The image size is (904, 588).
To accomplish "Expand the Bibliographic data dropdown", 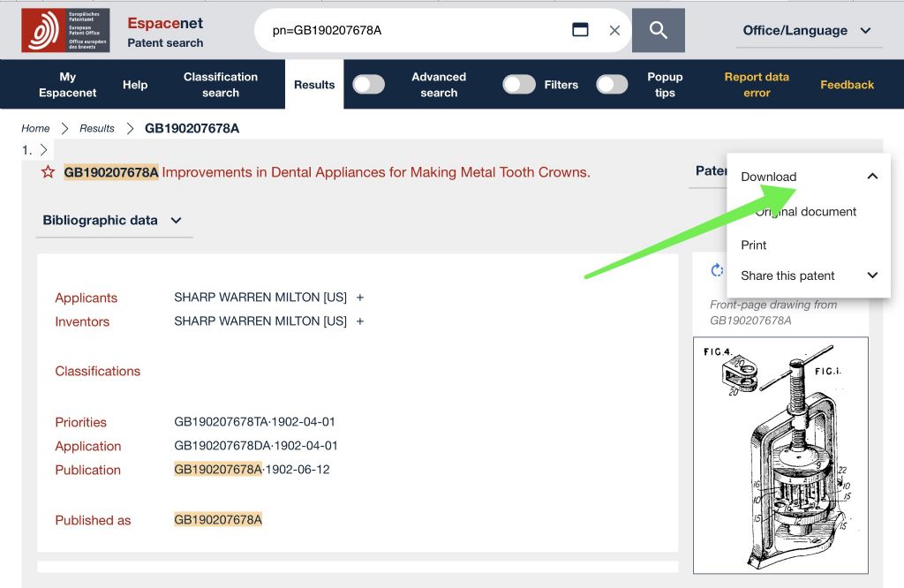I will tap(112, 220).
